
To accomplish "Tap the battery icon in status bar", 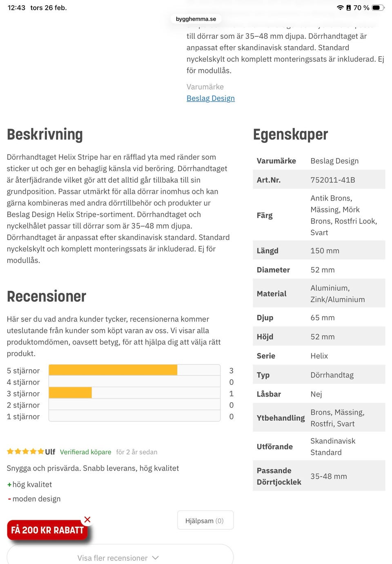I will pyautogui.click(x=378, y=8).
